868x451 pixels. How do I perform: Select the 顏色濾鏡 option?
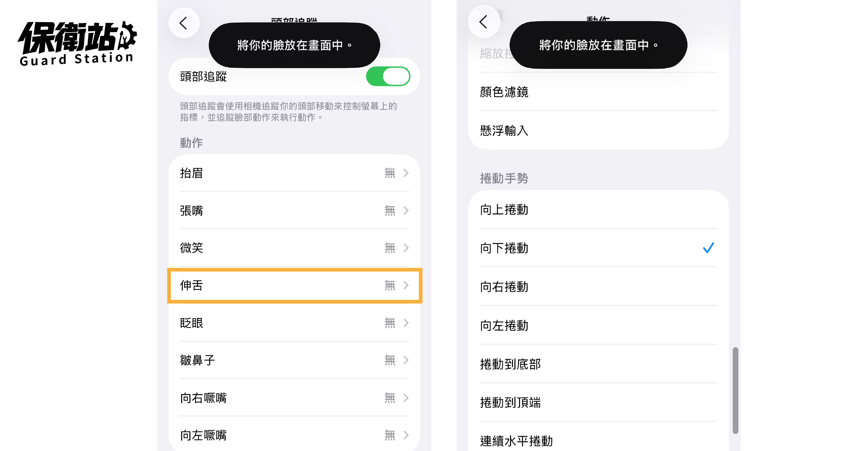tap(598, 92)
